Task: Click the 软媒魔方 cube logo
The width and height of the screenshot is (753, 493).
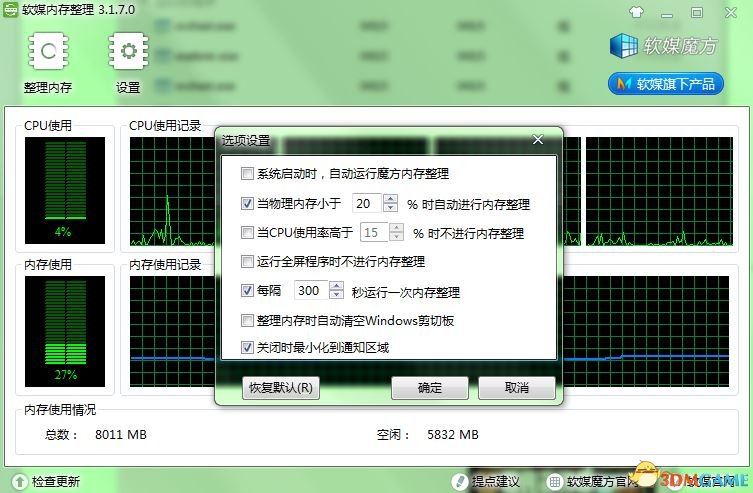Action: pyautogui.click(x=623, y=46)
